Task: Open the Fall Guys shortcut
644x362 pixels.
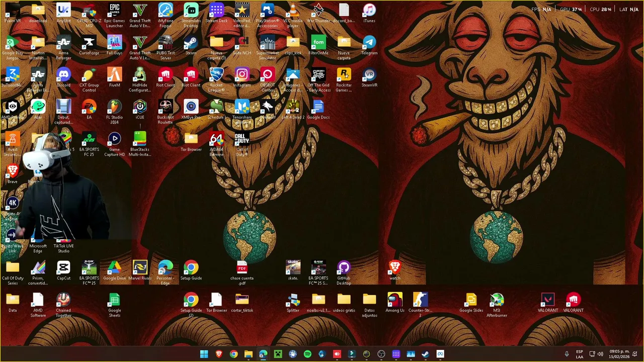Action: coord(115,46)
